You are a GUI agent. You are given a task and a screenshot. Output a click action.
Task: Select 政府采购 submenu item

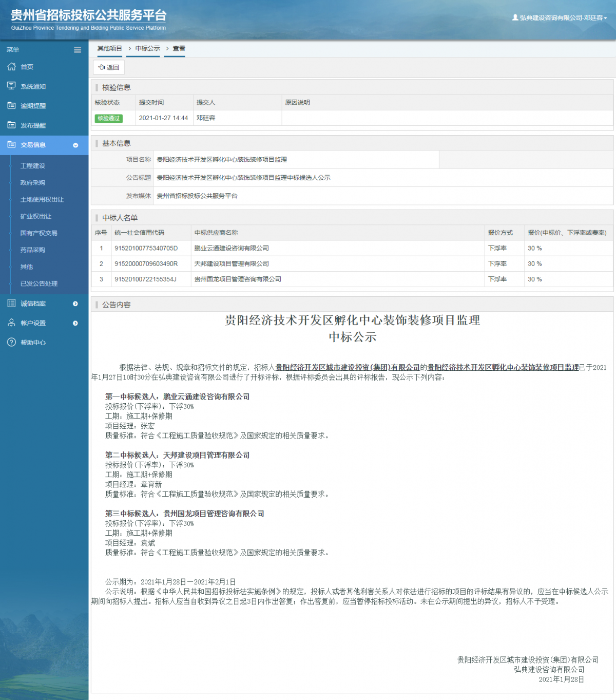tap(33, 183)
